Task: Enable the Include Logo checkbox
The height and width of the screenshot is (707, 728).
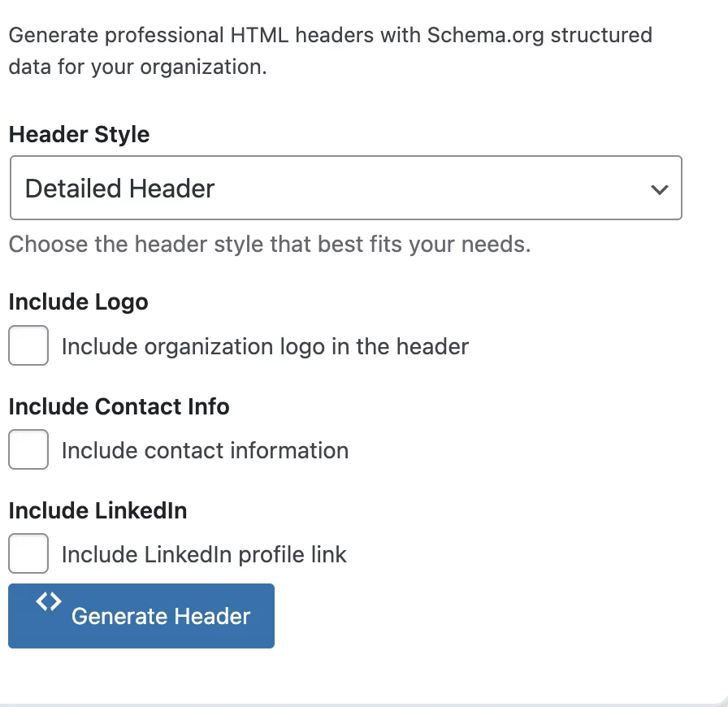Action: (28, 346)
